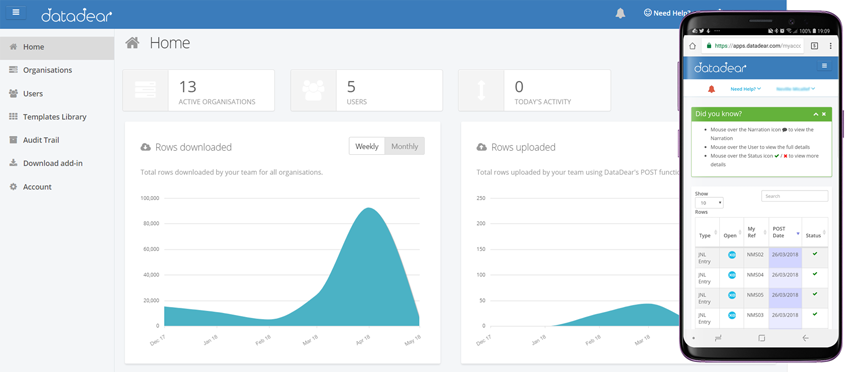Click cloud icon beside Rows downloaded
Image resolution: width=850 pixels, height=372 pixels.
pyautogui.click(x=145, y=147)
